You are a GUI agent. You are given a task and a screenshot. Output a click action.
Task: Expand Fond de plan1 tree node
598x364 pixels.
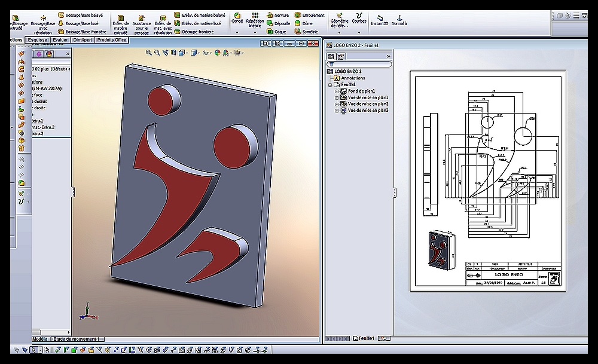(337, 91)
